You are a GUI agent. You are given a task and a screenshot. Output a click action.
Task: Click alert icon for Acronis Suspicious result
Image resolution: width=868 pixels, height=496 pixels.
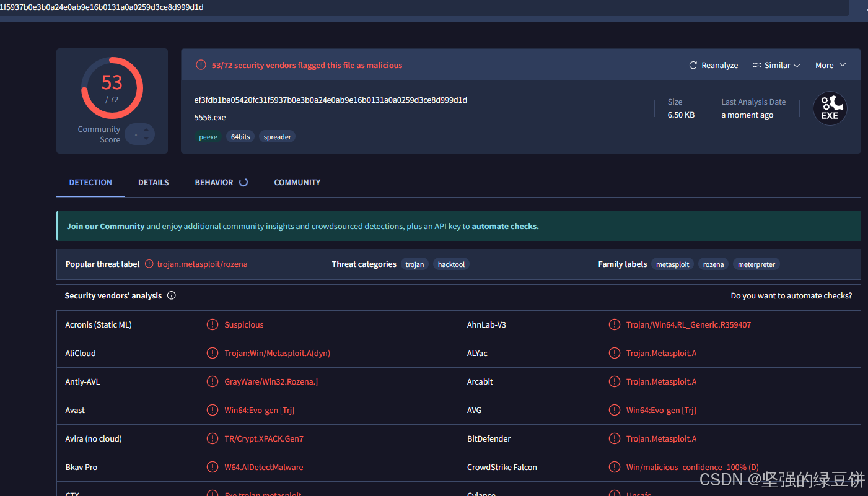pos(213,324)
